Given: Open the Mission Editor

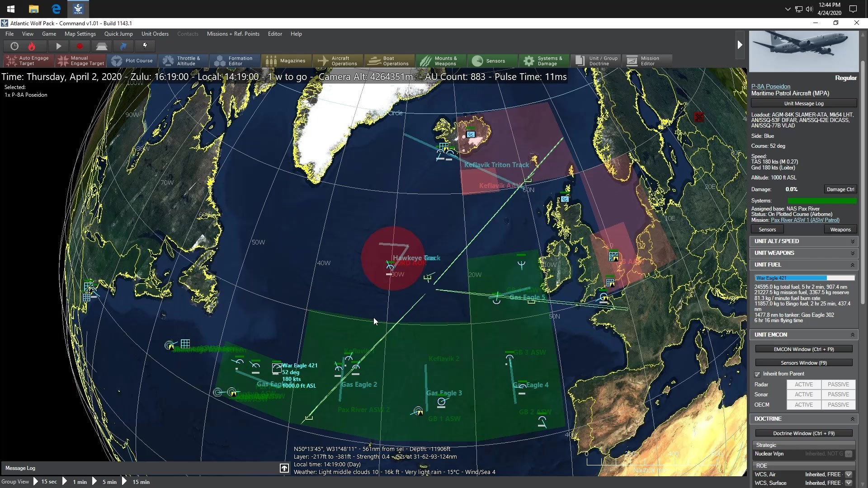Looking at the screenshot, I should 646,61.
